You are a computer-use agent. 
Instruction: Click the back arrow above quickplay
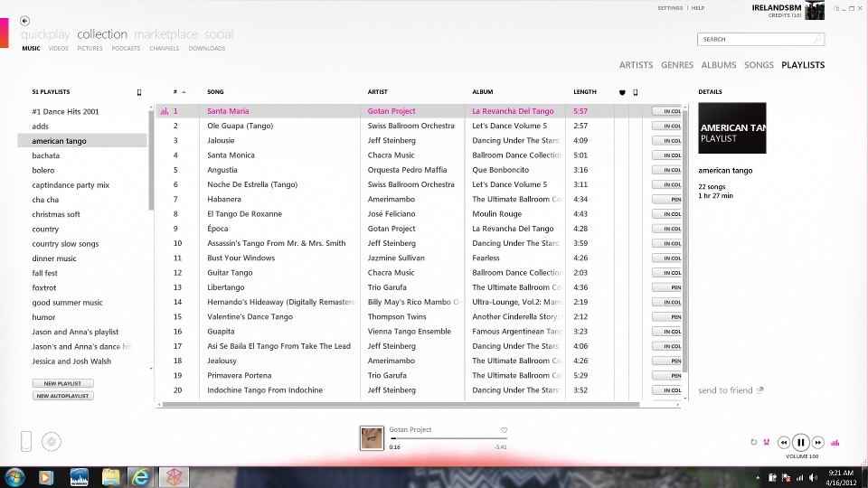point(24,21)
